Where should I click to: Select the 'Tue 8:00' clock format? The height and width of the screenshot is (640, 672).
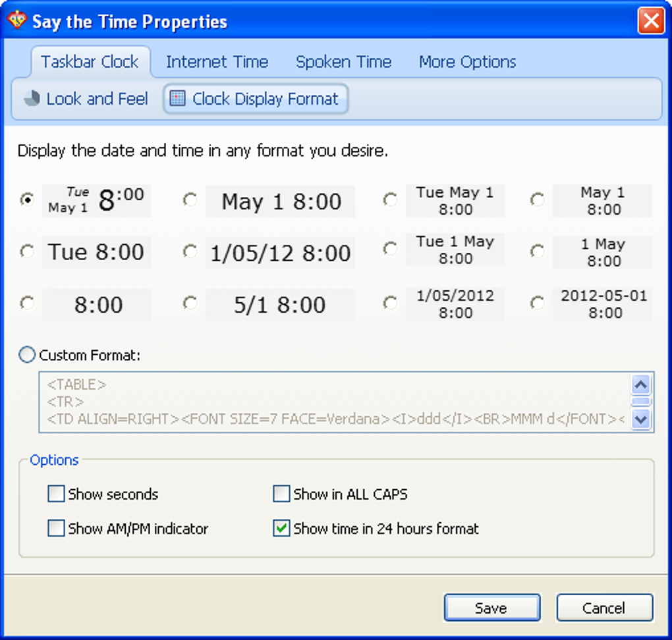pos(28,252)
